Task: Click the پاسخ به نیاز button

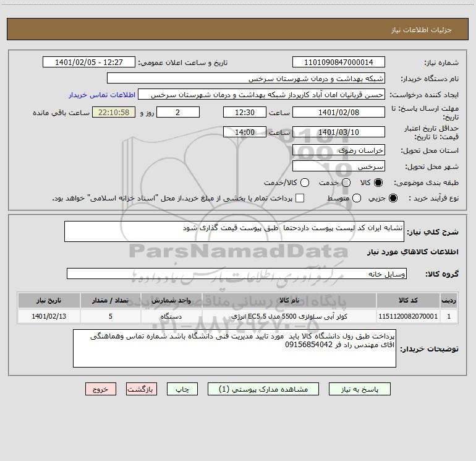Action: point(359,389)
